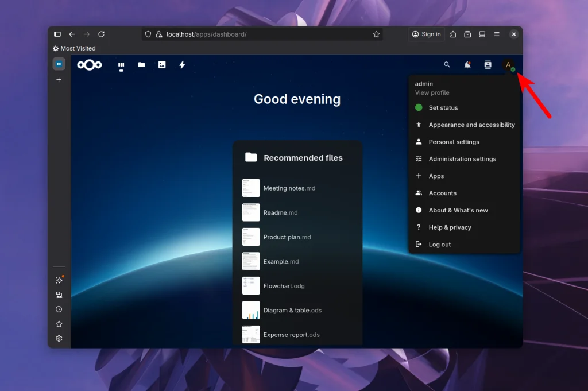Bookmark this page with the star icon
Viewport: 588px width, 391px height.
pyautogui.click(x=376, y=34)
